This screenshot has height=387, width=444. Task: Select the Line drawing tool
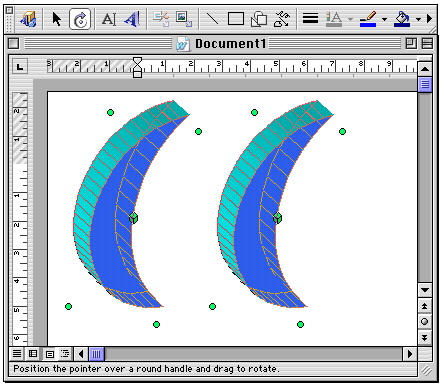click(212, 19)
